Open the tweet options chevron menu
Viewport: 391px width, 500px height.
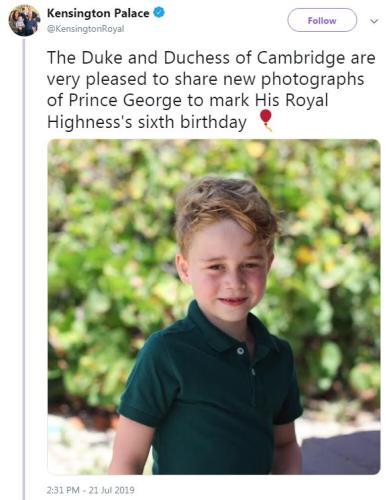(374, 21)
